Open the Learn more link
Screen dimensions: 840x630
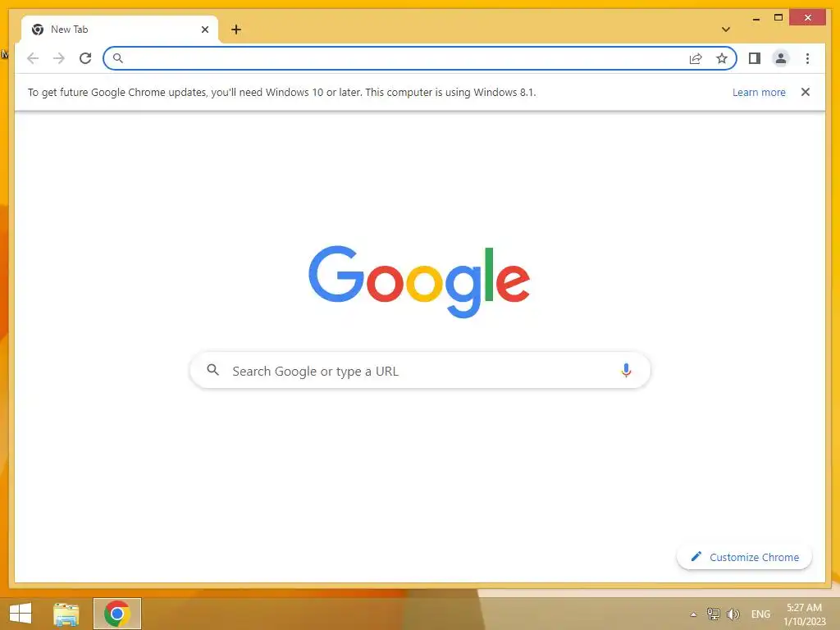coord(759,92)
